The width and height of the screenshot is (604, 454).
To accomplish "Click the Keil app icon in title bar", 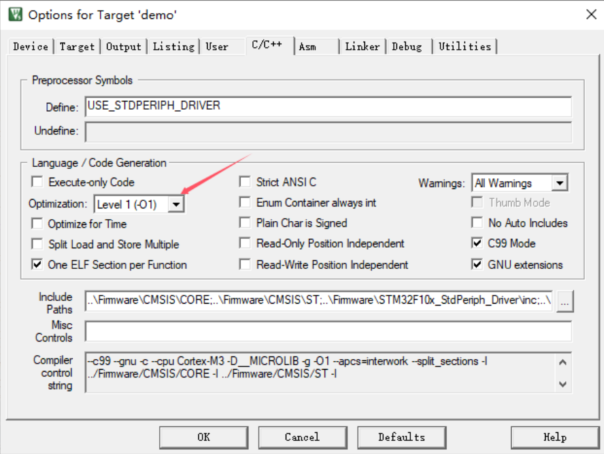I will pos(13,14).
